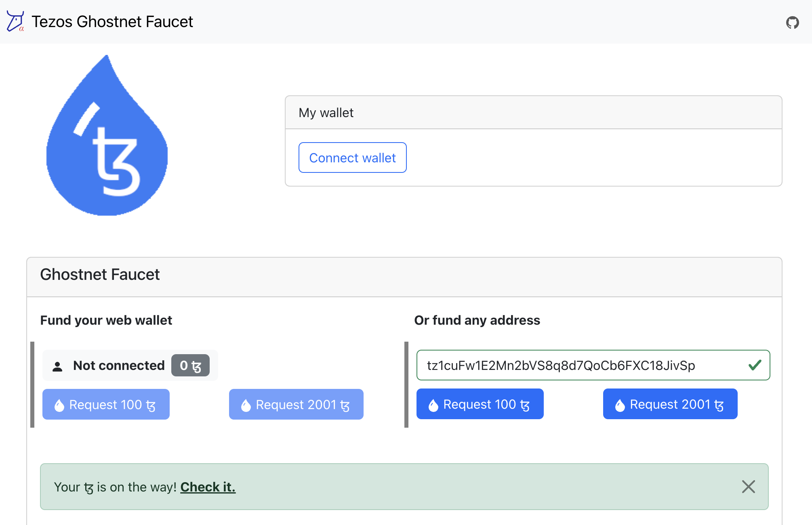Expand the My wallet section dropdown
Viewport: 812px width, 525px height.
(532, 112)
